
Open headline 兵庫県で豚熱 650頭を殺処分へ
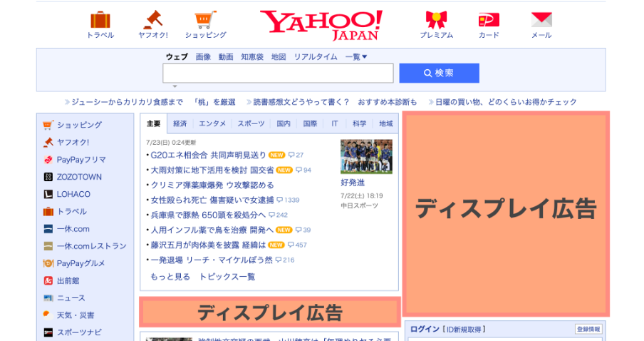point(208,215)
